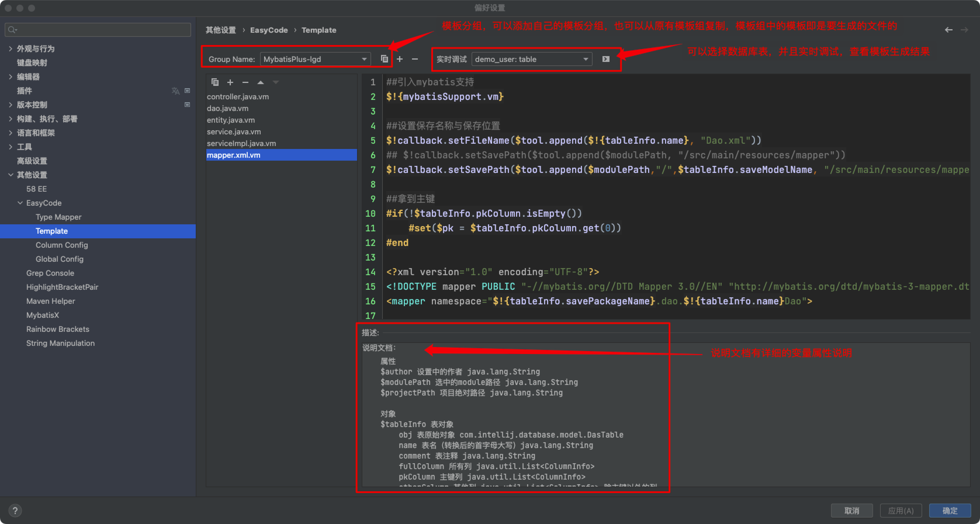
Task: Collapse the EasyCode tree node
Action: pyautogui.click(x=20, y=203)
